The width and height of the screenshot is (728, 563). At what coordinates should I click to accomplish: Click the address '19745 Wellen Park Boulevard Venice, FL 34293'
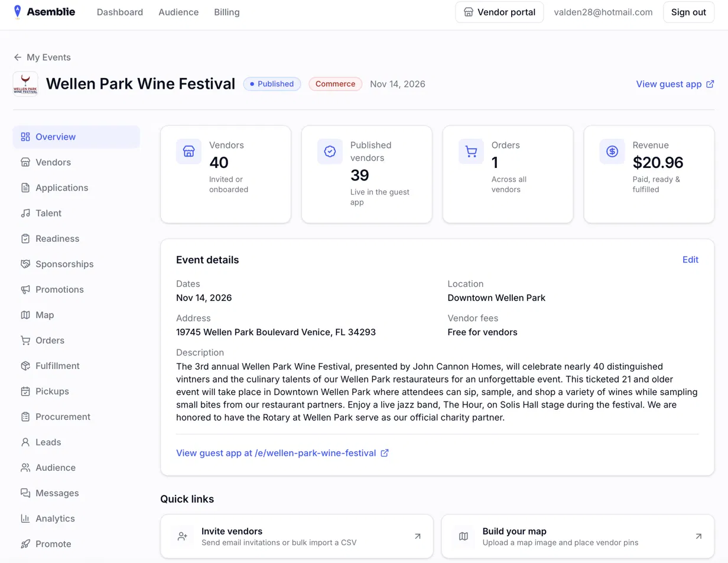(276, 332)
